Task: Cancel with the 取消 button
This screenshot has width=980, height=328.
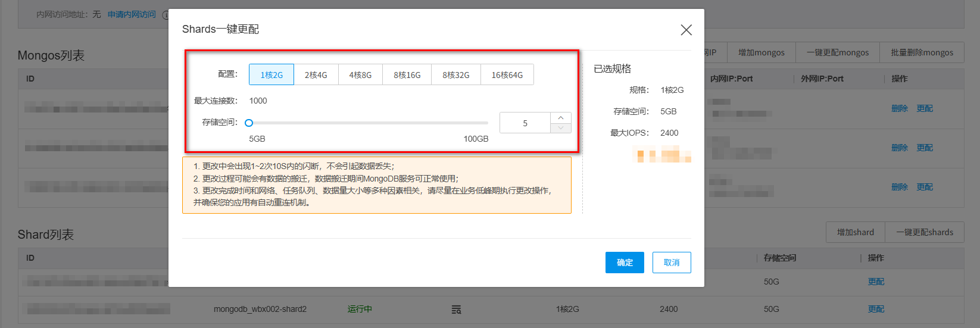Action: (672, 263)
